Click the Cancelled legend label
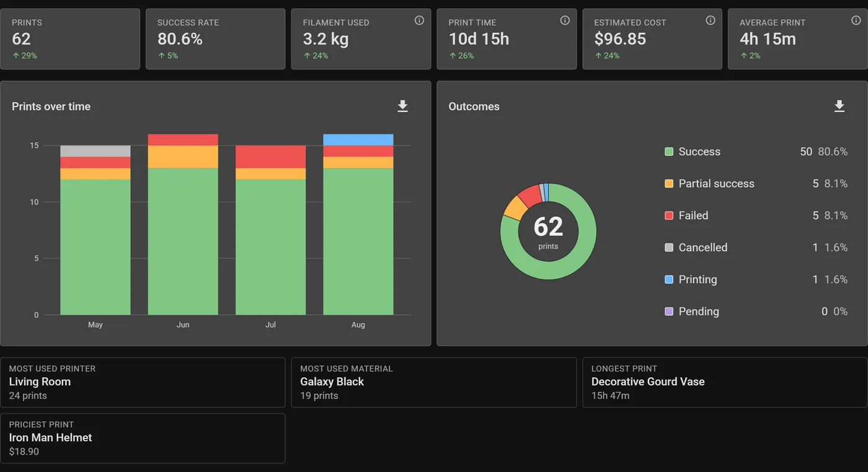 click(703, 248)
